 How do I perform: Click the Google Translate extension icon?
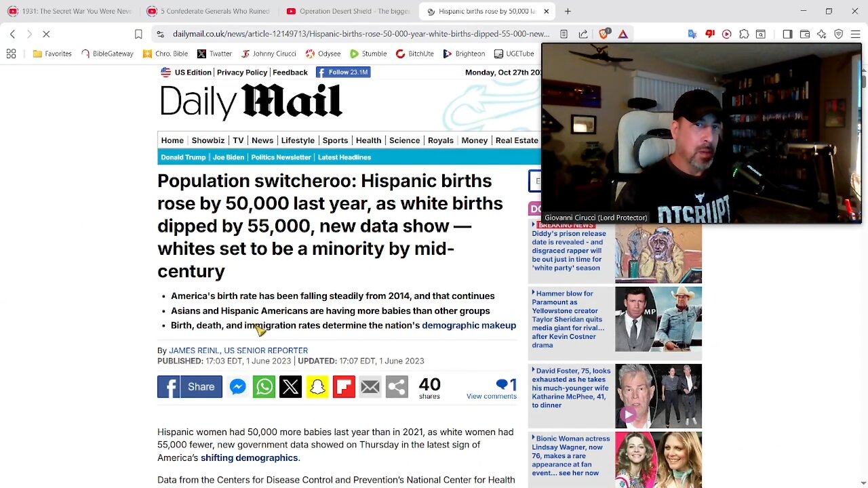[x=692, y=34]
